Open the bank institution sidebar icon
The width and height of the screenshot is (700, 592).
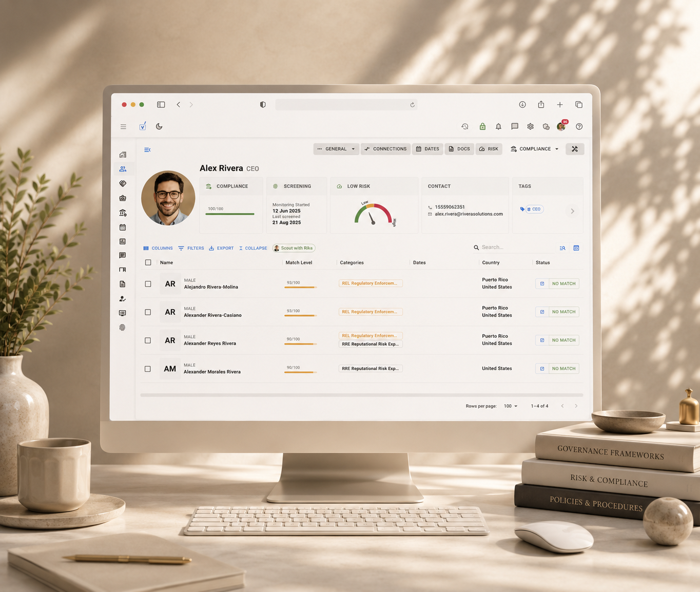click(x=123, y=213)
